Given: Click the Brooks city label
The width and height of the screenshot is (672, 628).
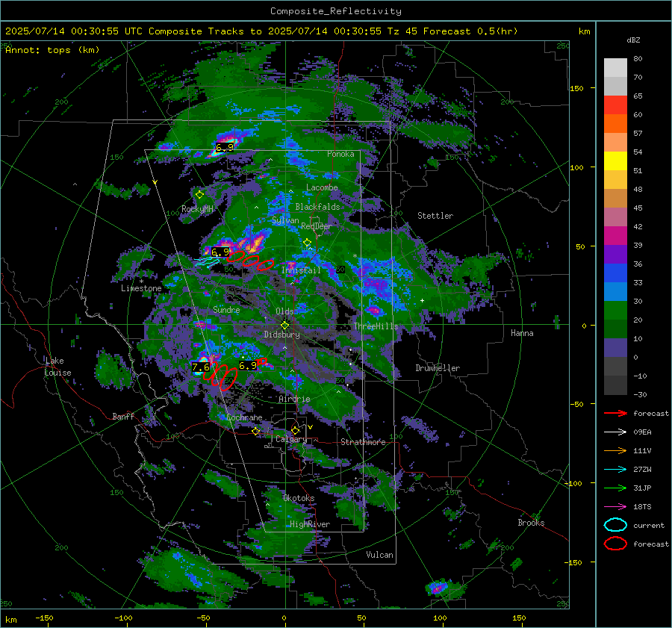Looking at the screenshot, I should 531,523.
